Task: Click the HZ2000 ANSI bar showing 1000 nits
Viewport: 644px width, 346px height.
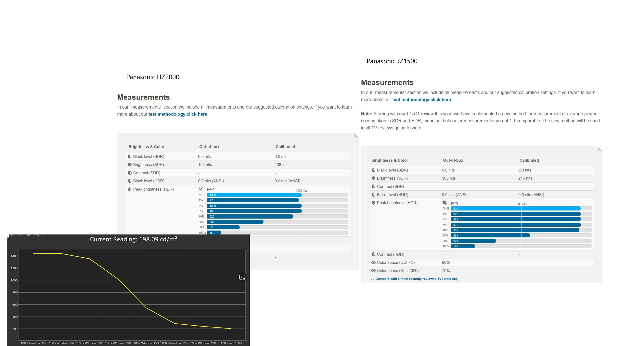Action: pyautogui.click(x=254, y=195)
